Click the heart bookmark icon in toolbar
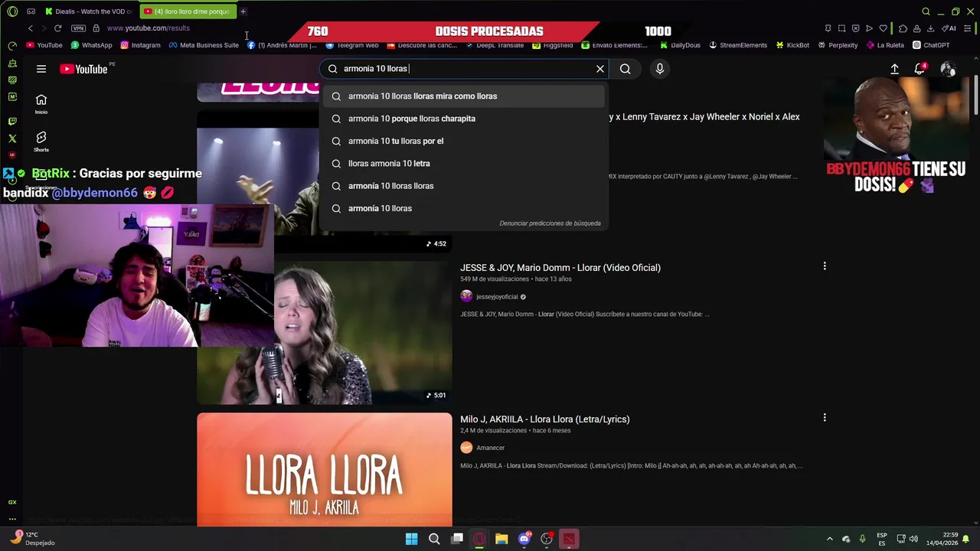The height and width of the screenshot is (551, 980). [x=883, y=28]
